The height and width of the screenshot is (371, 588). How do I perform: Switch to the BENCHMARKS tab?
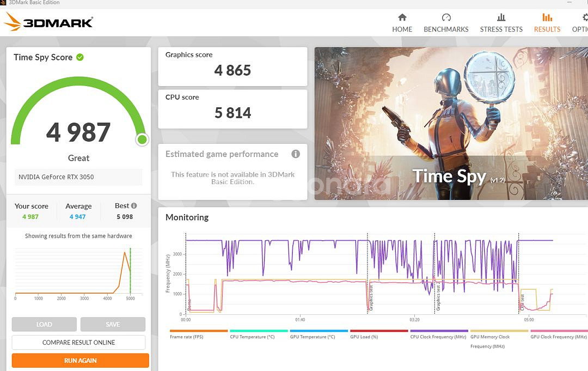446,29
